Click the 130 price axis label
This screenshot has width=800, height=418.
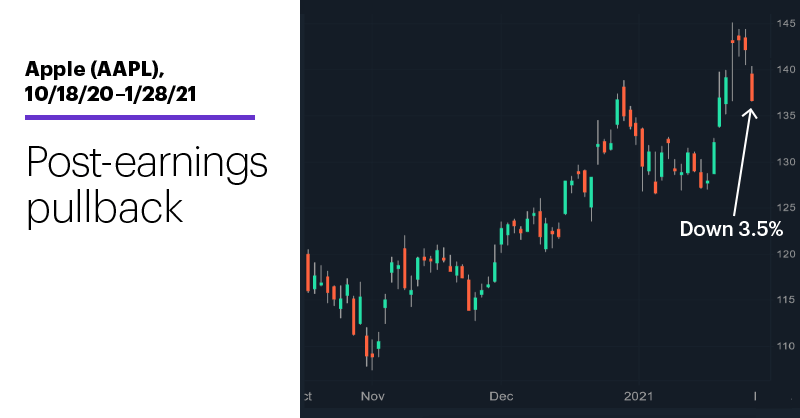click(x=786, y=162)
